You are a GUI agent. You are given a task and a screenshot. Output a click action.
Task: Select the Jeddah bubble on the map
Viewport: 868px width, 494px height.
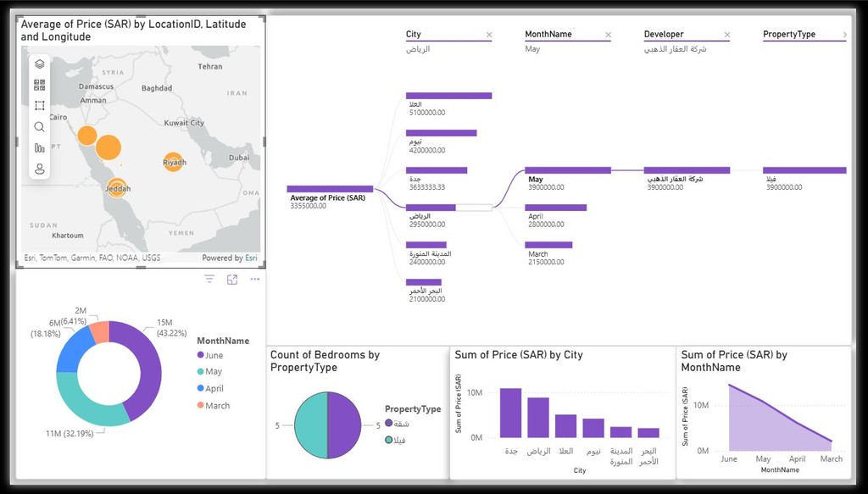pyautogui.click(x=117, y=188)
